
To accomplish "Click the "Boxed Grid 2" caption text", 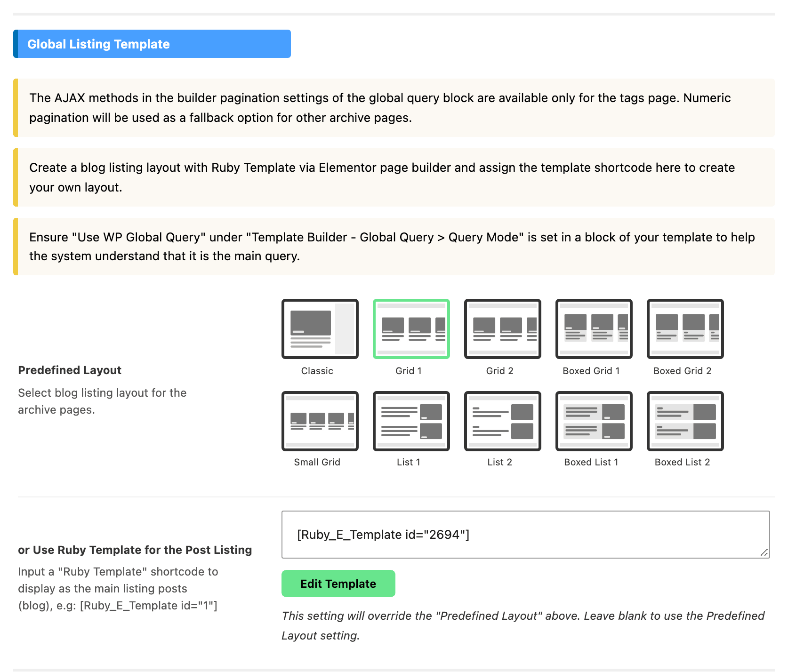I will 683,371.
